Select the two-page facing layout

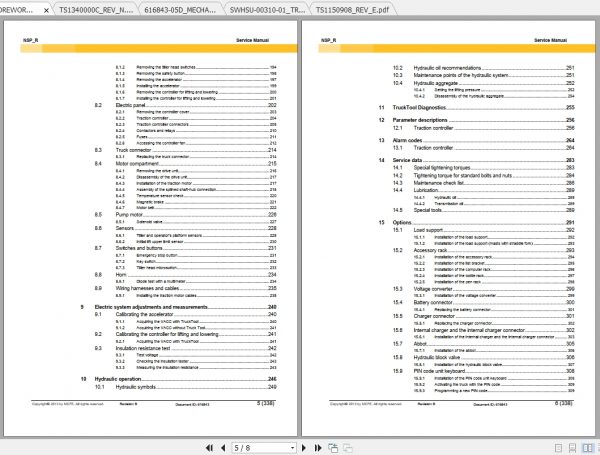[x=587, y=448]
